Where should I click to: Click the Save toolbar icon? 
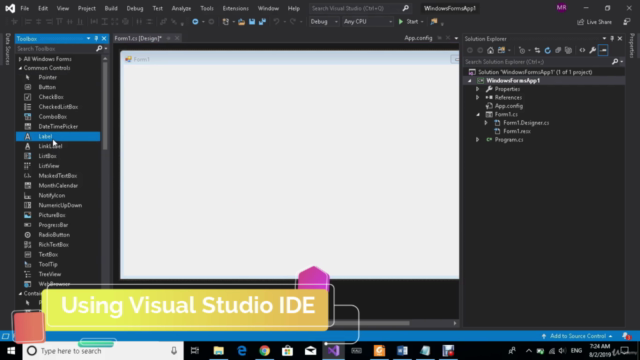click(x=252, y=22)
